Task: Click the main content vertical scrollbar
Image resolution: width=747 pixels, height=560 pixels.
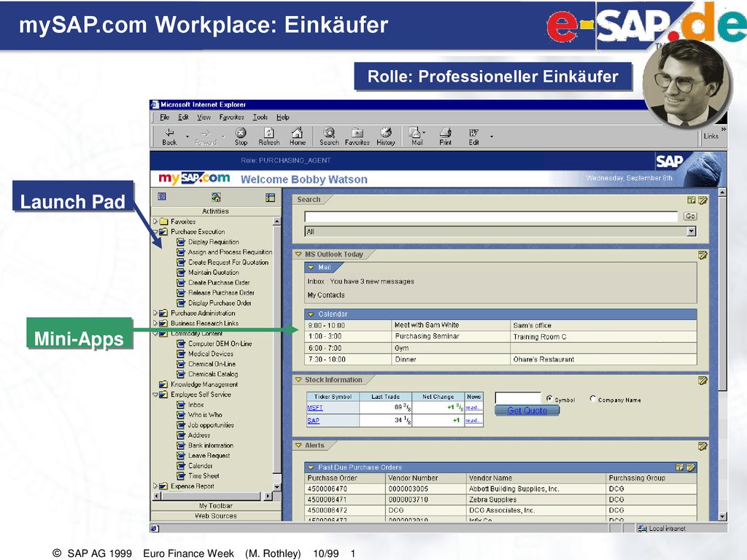Action: [x=722, y=354]
